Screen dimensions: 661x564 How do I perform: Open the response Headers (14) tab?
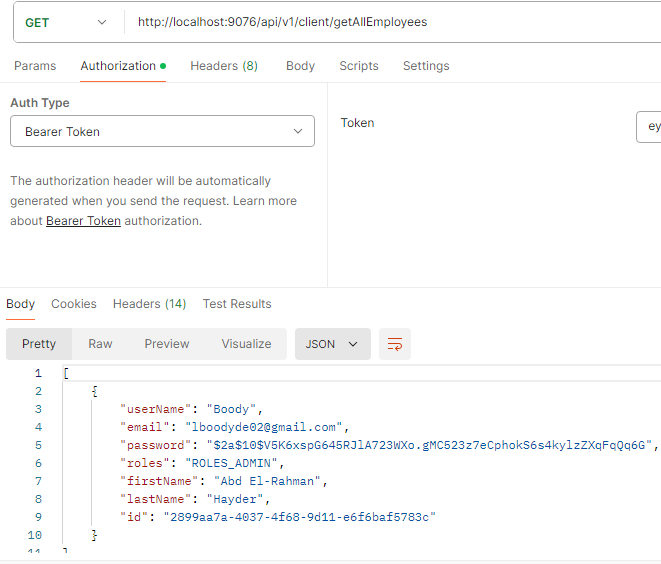point(149,304)
